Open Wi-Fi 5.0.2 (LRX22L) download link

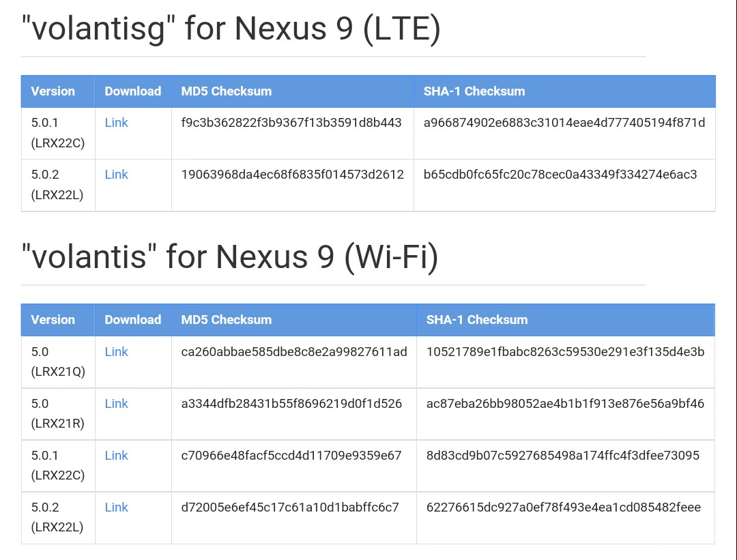[x=116, y=507]
